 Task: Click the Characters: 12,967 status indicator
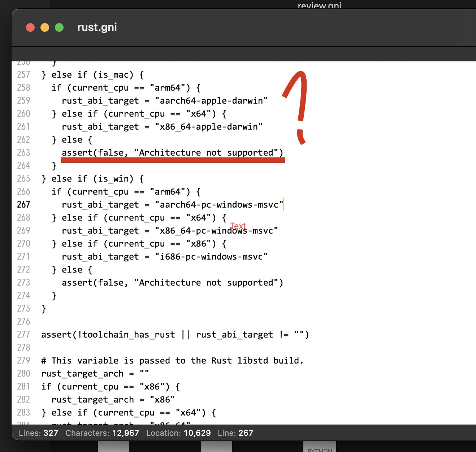click(x=102, y=433)
